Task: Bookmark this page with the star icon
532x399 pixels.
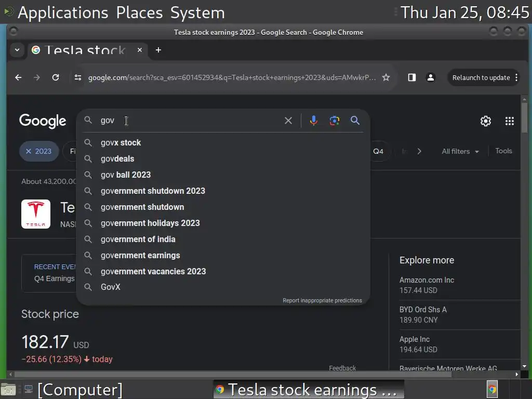Action: pyautogui.click(x=386, y=78)
